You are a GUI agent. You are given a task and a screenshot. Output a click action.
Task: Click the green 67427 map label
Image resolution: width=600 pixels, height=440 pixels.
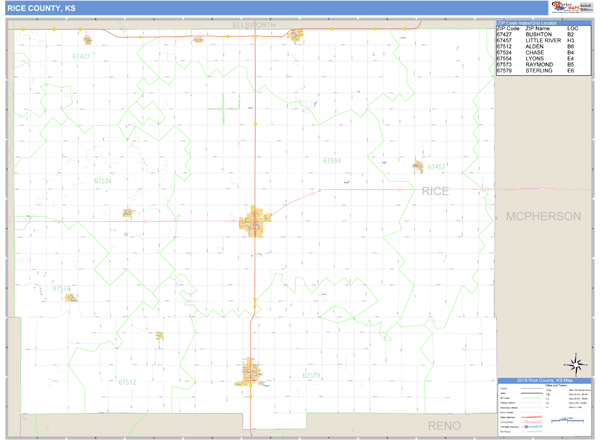tap(81, 57)
